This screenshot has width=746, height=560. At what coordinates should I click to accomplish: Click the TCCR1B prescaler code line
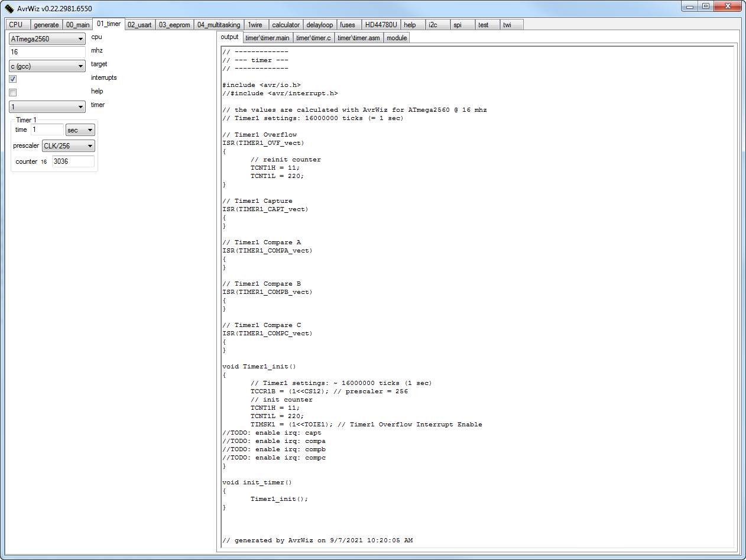[329, 391]
